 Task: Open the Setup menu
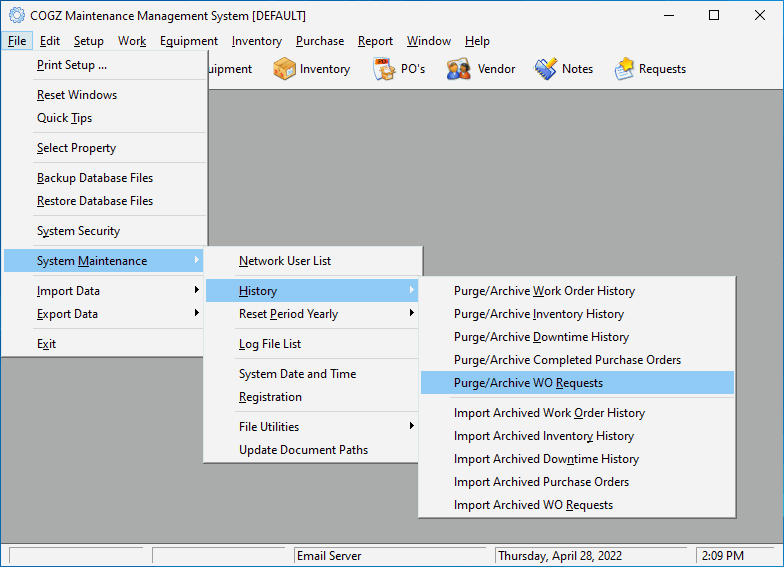pos(88,41)
